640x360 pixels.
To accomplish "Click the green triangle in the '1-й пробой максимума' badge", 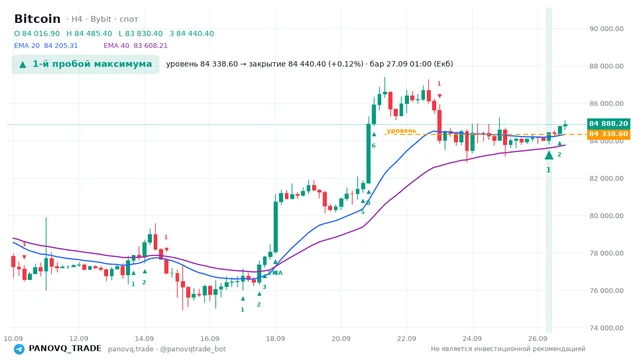I will [x=23, y=64].
